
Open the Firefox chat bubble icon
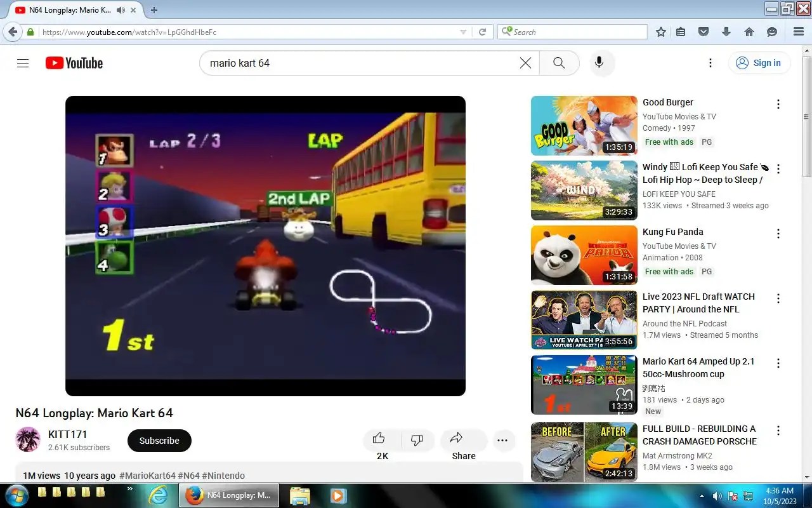(772, 32)
